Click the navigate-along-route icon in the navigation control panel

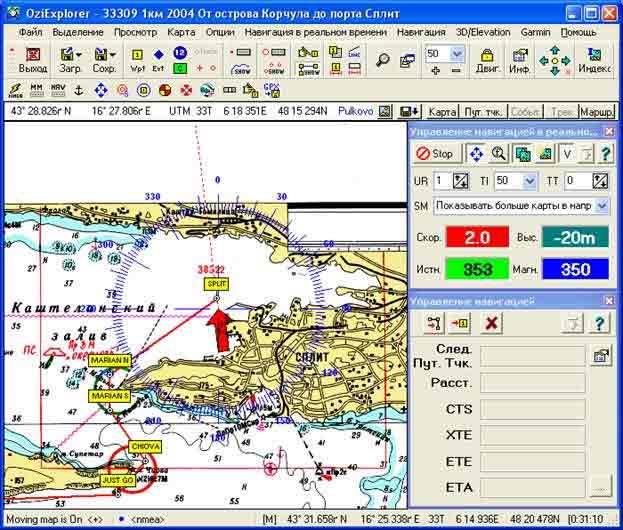(434, 323)
